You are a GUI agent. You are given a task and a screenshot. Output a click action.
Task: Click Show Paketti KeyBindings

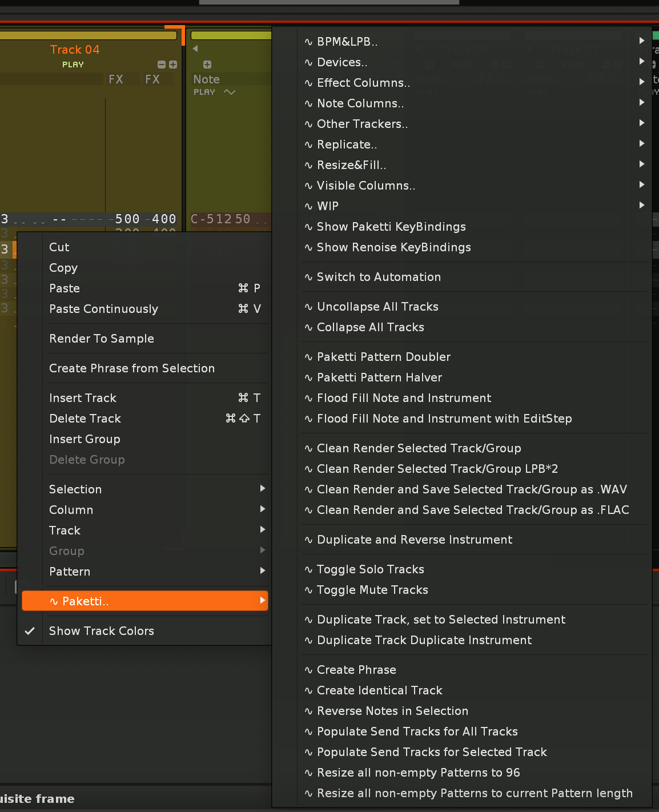[x=391, y=227]
